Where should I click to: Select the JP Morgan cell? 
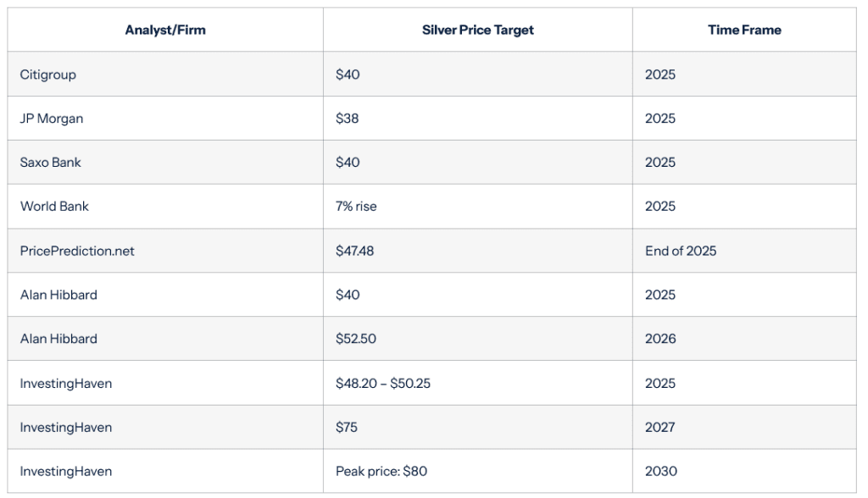coord(52,119)
